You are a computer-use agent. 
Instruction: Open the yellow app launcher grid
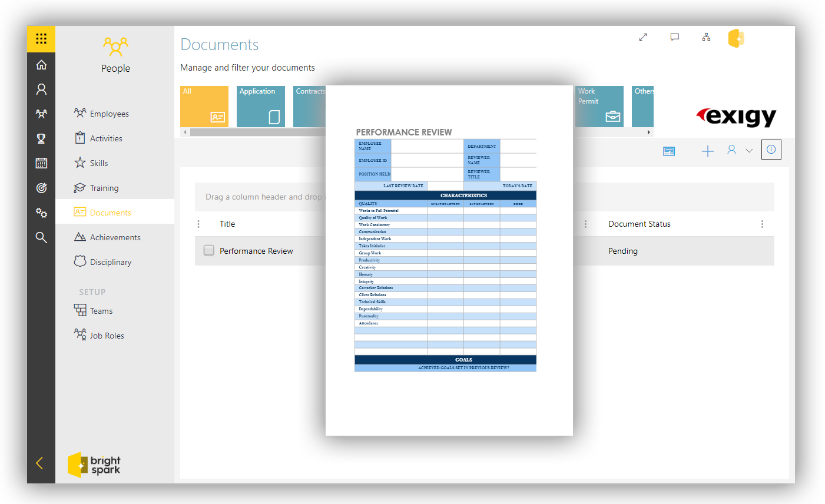(41, 39)
